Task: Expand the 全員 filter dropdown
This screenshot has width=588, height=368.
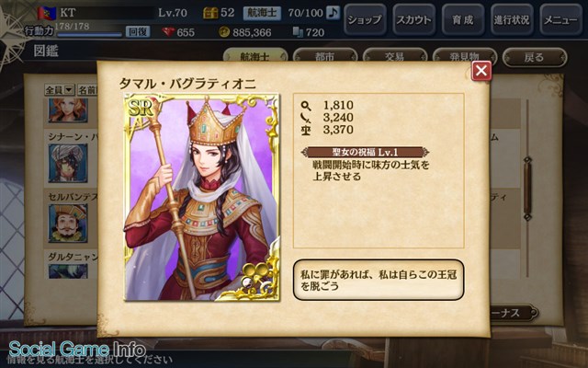Action: point(59,90)
